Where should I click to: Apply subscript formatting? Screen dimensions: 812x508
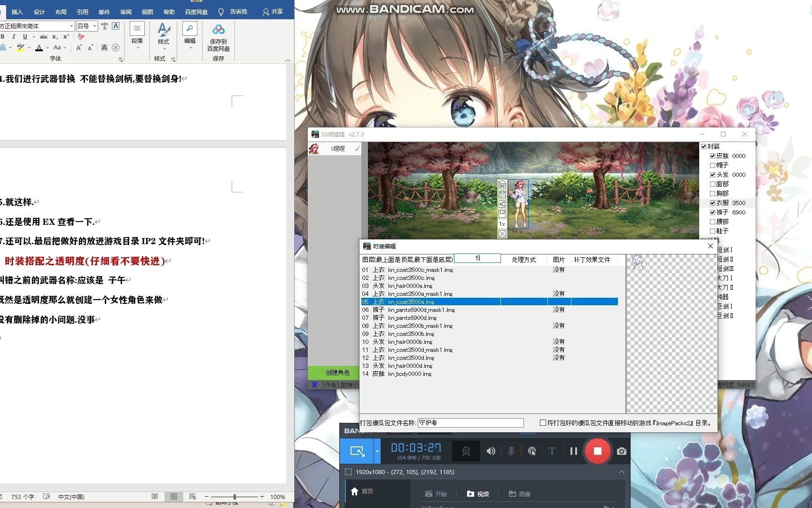55,37
